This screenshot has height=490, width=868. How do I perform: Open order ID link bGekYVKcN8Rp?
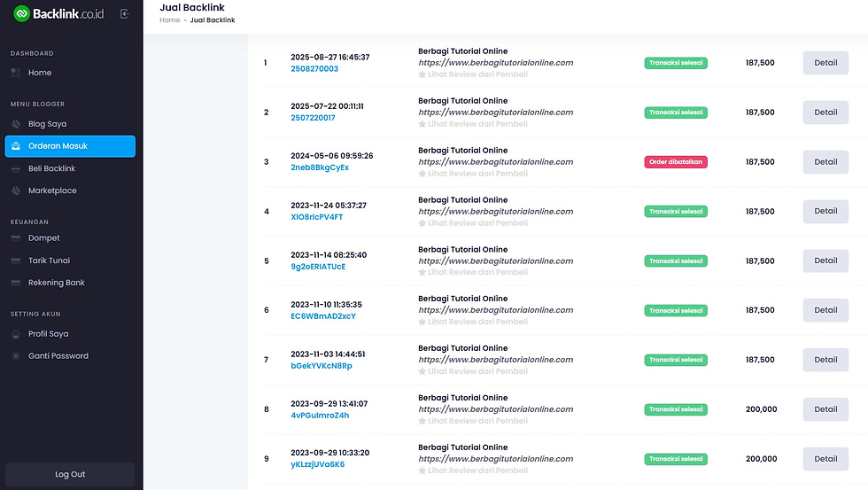(322, 366)
